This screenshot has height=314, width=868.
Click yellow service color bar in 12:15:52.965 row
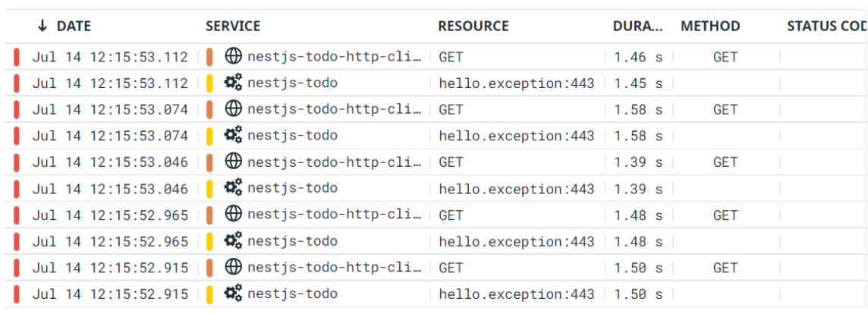tap(210, 241)
